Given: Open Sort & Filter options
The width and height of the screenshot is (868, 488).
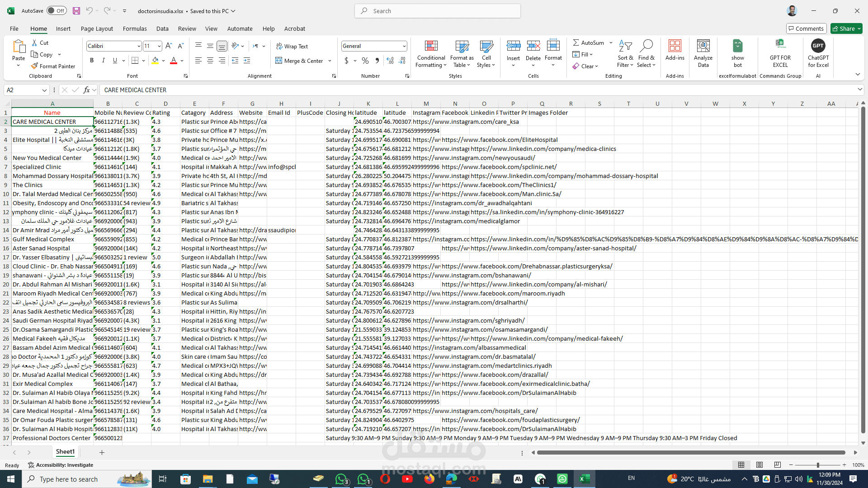Looking at the screenshot, I should [x=625, y=54].
